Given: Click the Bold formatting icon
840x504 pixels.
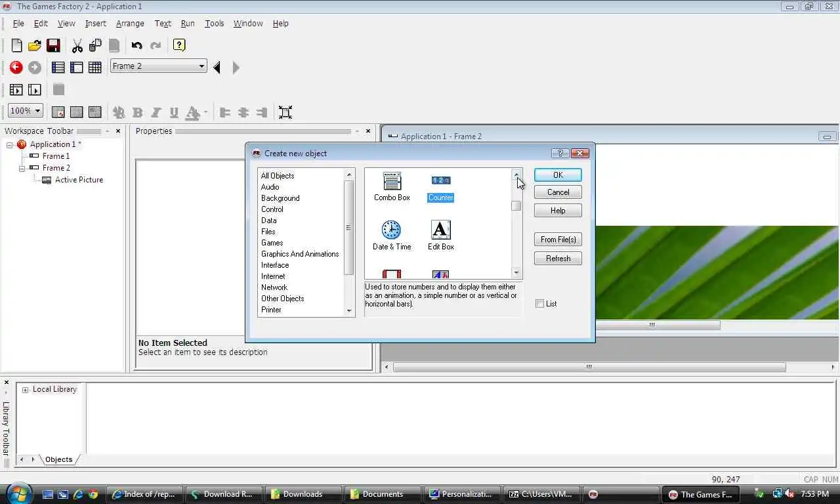Looking at the screenshot, I should click(x=137, y=112).
